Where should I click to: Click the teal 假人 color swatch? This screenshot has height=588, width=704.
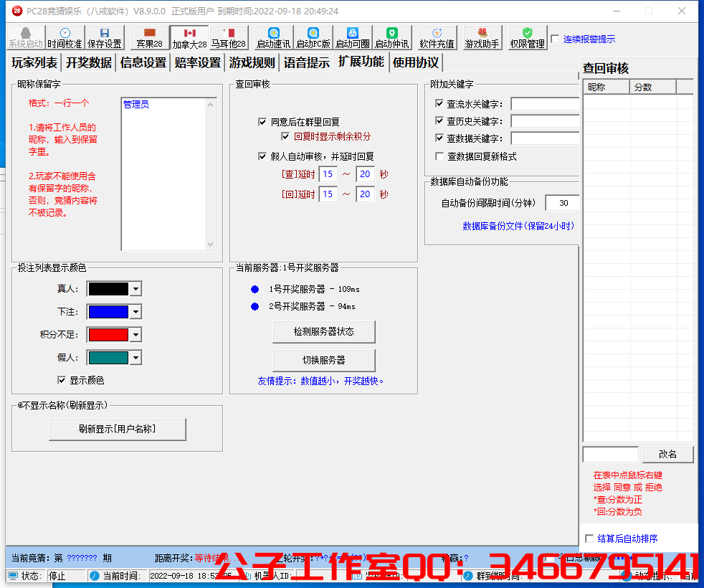point(108,358)
